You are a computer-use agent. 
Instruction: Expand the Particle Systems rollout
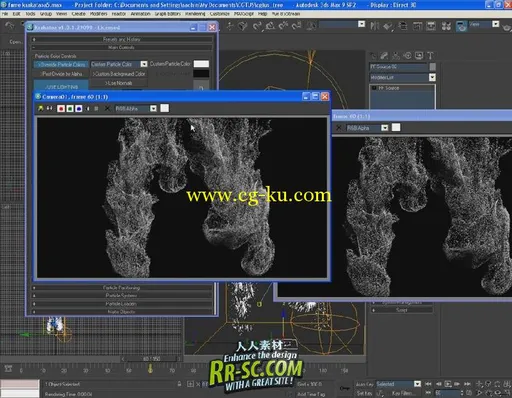122,296
